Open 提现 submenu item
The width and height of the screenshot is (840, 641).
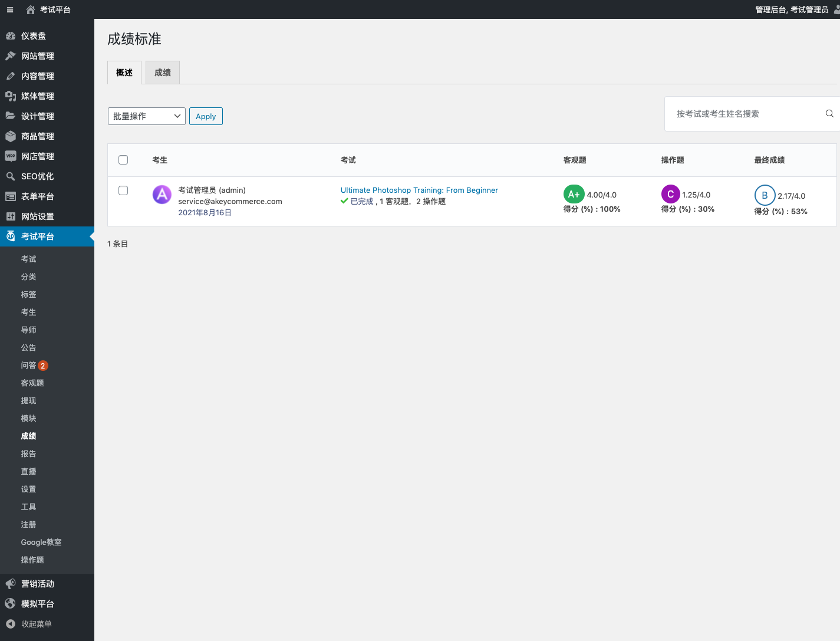coord(28,400)
